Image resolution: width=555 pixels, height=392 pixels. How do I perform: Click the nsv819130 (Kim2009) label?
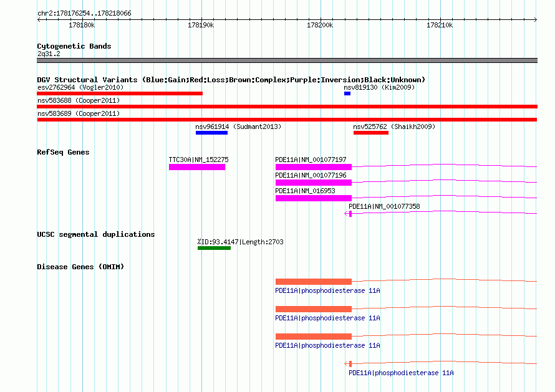click(x=379, y=87)
